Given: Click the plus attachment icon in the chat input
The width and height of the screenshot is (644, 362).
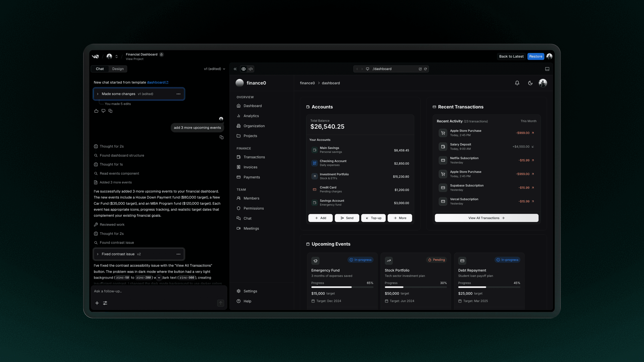Looking at the screenshot, I should (97, 303).
